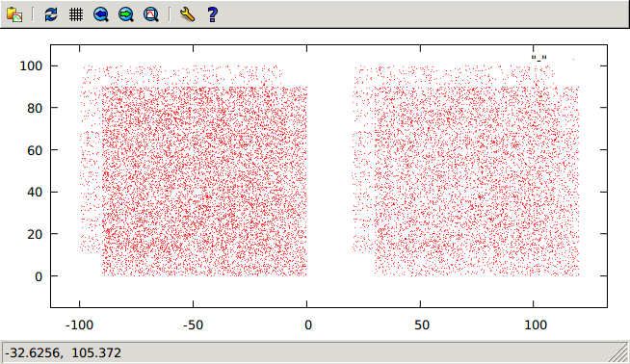
Task: Apply the previous zoom settings
Action: [x=101, y=14]
